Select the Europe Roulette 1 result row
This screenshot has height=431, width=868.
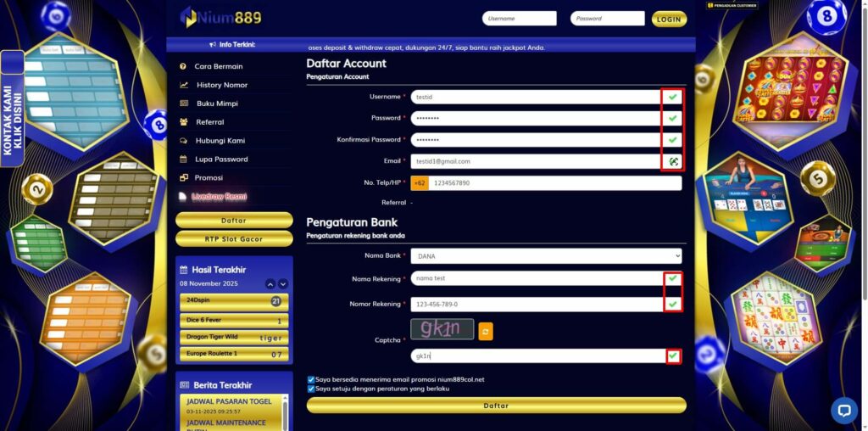click(x=234, y=354)
